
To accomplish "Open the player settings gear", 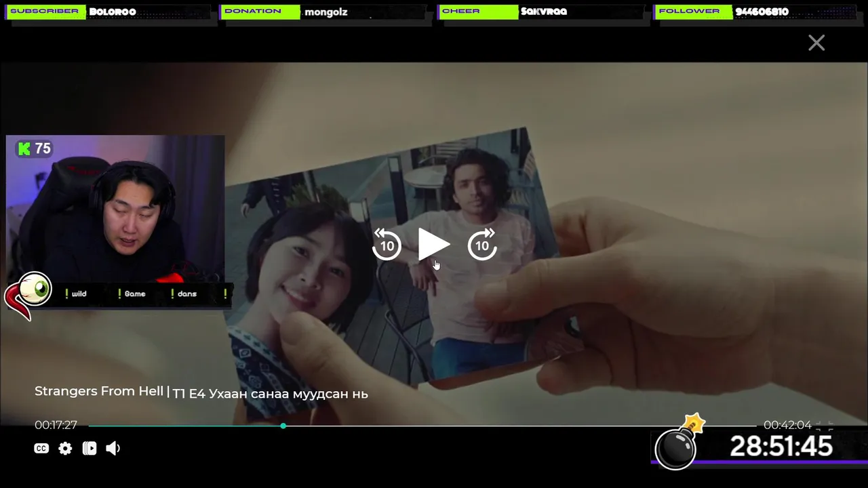I will [x=65, y=448].
